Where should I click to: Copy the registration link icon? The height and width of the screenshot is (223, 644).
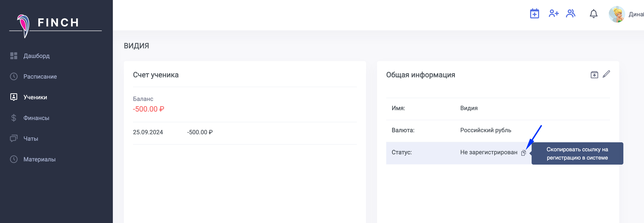tap(523, 153)
